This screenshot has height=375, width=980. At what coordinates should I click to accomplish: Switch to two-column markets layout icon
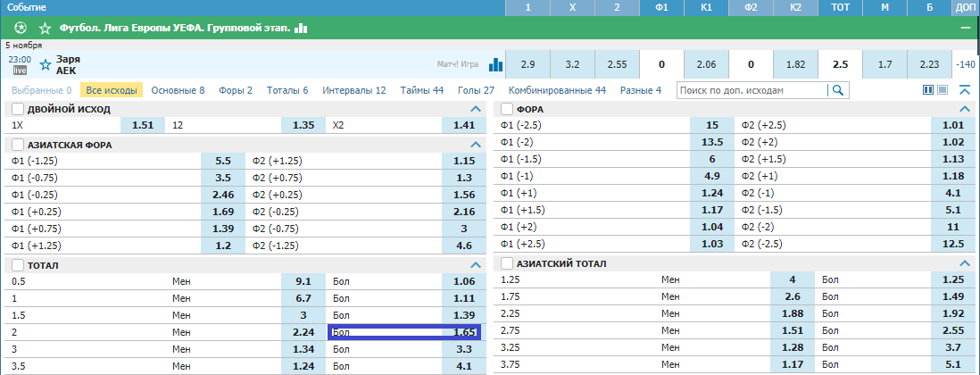tap(928, 90)
